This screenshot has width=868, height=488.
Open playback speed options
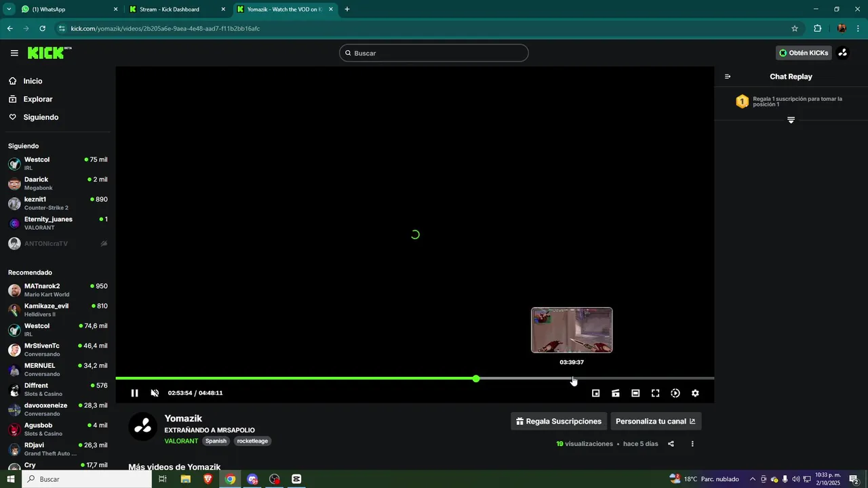(675, 393)
